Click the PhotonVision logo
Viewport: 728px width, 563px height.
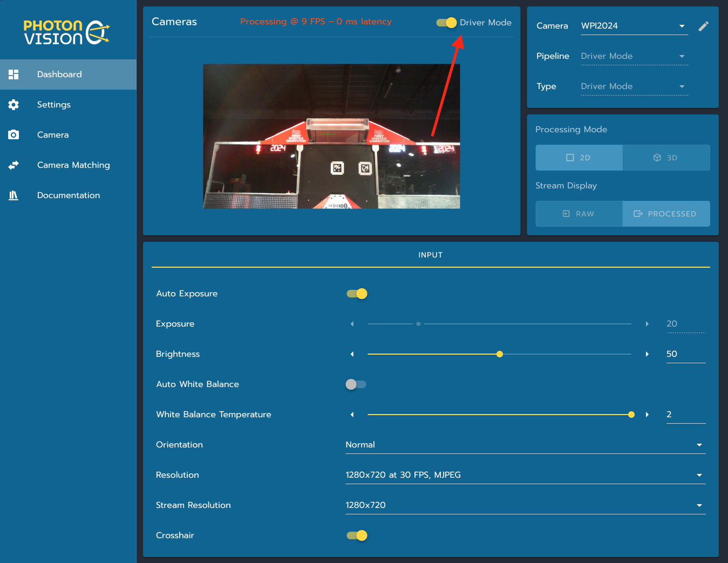65,32
